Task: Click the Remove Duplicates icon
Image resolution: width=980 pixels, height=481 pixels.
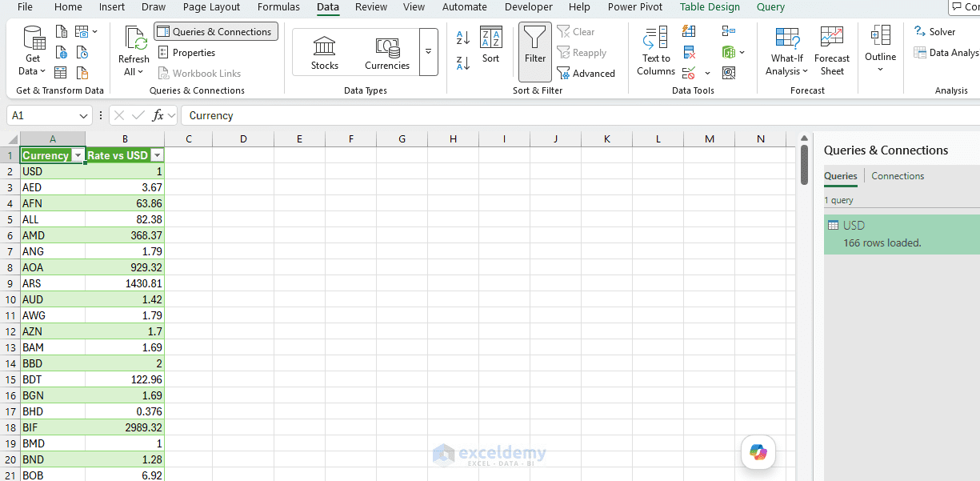Action: (689, 53)
